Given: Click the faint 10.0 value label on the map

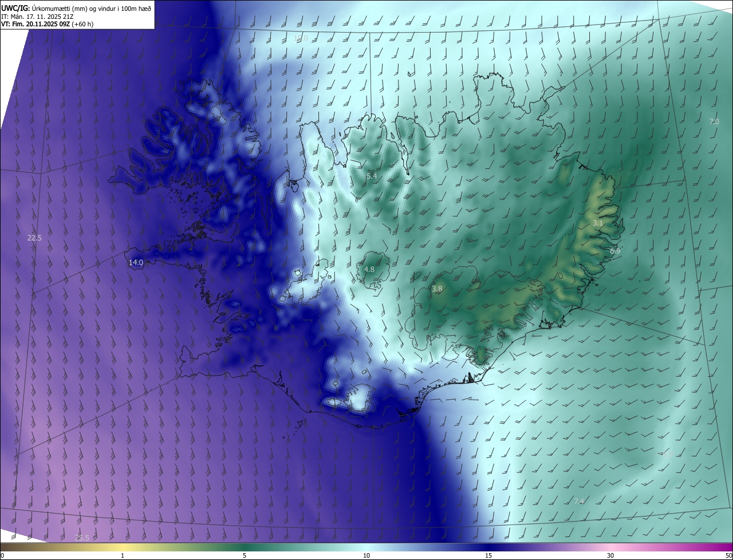Looking at the screenshot, I should [301, 38].
